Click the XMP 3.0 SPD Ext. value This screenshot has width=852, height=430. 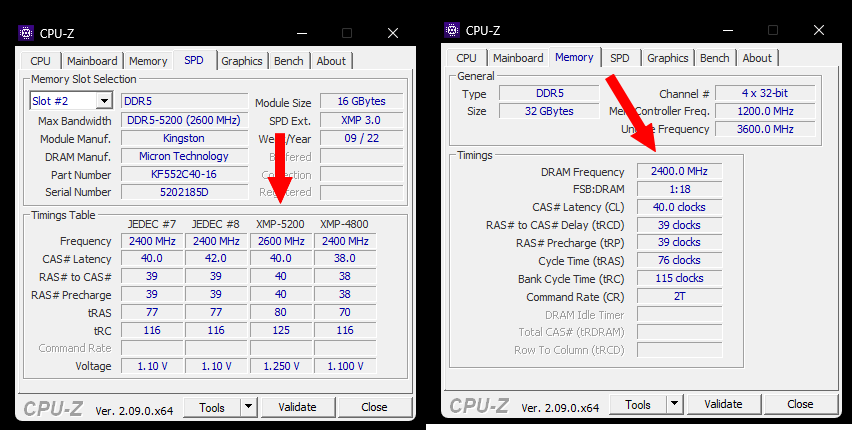(361, 120)
